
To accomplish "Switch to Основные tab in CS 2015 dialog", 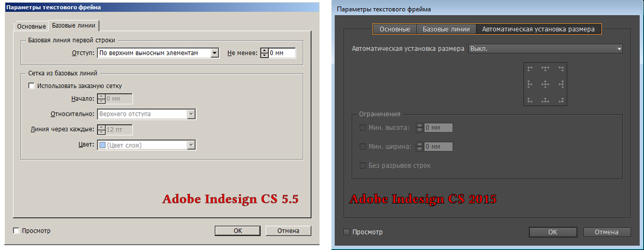I will pyautogui.click(x=395, y=29).
